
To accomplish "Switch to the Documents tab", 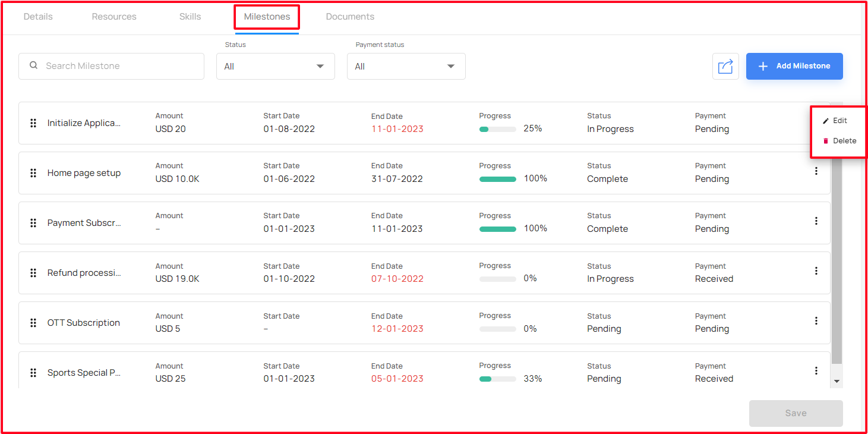I will click(x=350, y=17).
